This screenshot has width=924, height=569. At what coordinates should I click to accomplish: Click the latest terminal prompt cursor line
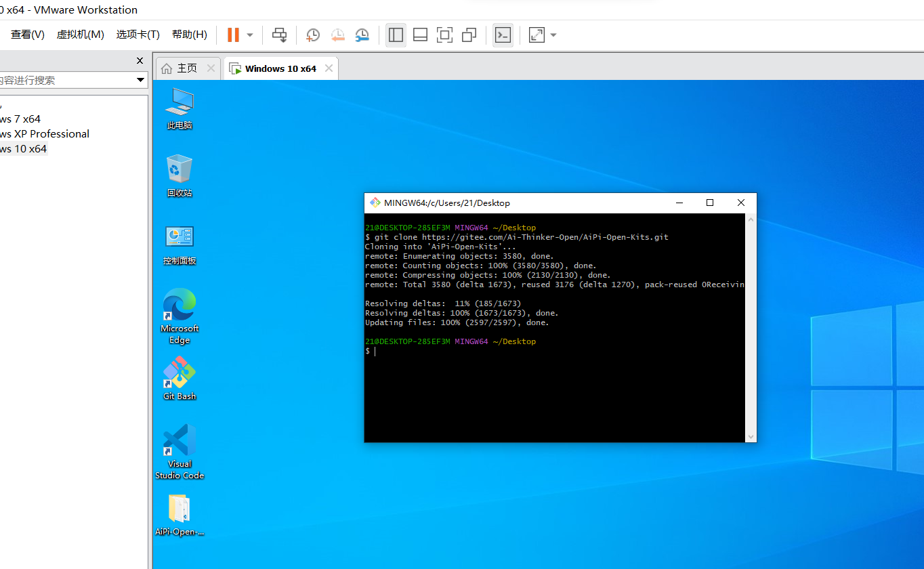click(370, 351)
